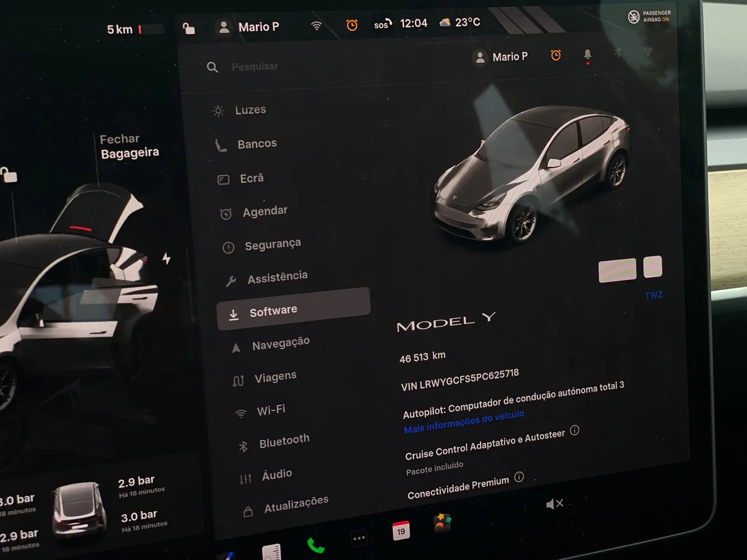Open the Bancos seat settings
The image size is (747, 560).
tap(246, 144)
